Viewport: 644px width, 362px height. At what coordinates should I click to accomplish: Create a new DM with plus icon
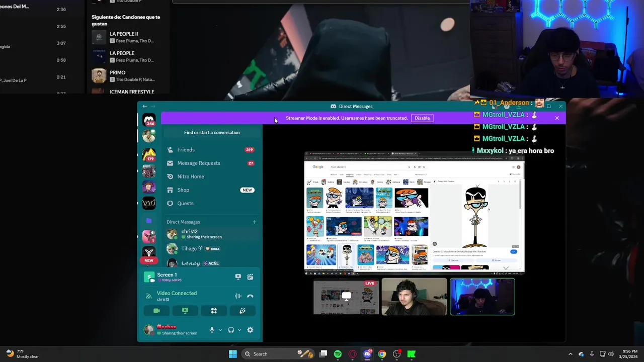point(254,222)
